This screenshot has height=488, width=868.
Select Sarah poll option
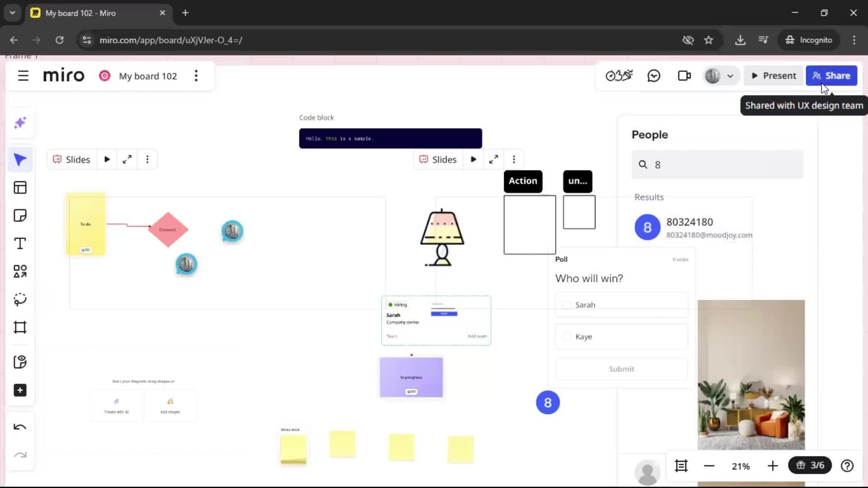(622, 305)
